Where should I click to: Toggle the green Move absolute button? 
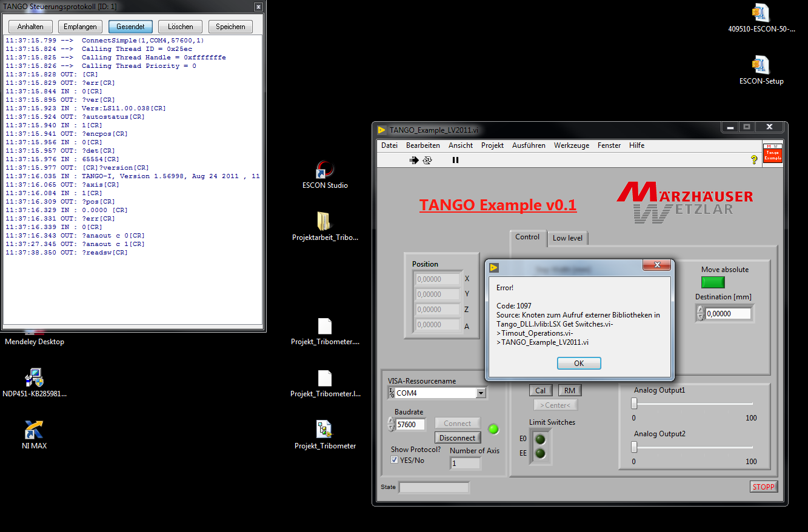coord(713,282)
